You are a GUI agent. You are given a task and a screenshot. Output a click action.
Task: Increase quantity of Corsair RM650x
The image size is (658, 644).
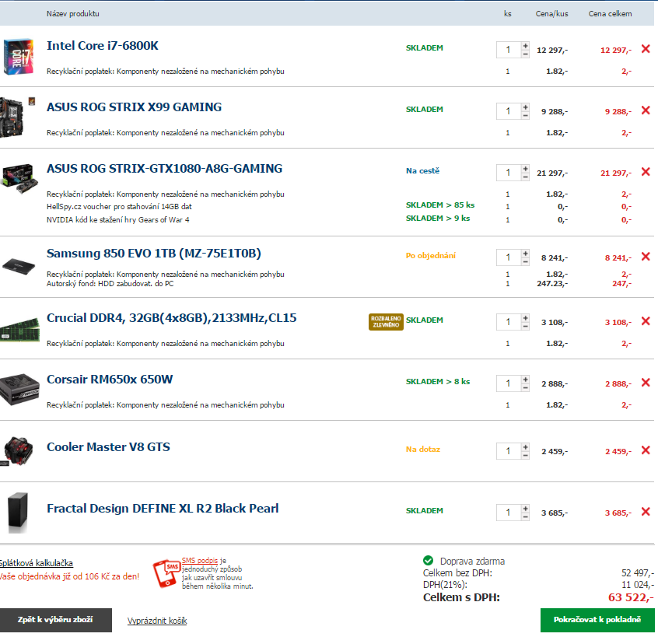tap(526, 379)
